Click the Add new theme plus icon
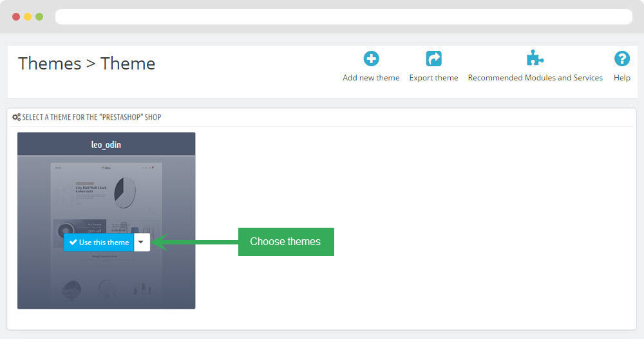Viewport: 644px width, 339px height. [371, 59]
